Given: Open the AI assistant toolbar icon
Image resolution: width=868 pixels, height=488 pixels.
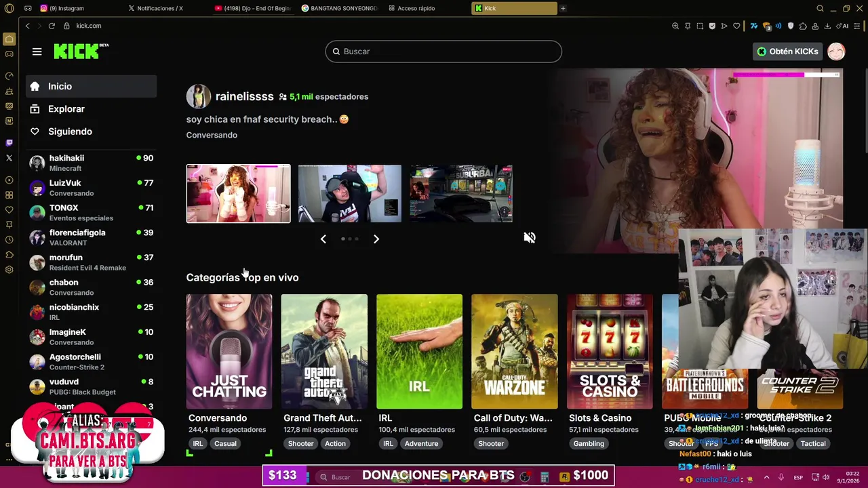Looking at the screenshot, I should point(844,26).
